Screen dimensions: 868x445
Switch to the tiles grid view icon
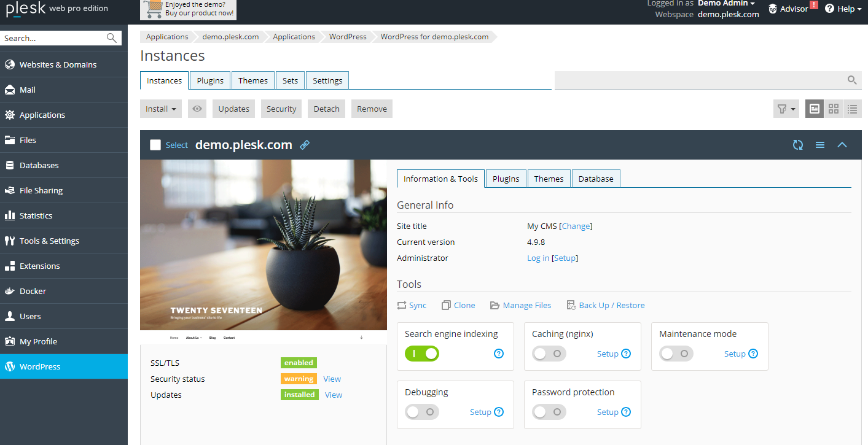[x=834, y=109]
